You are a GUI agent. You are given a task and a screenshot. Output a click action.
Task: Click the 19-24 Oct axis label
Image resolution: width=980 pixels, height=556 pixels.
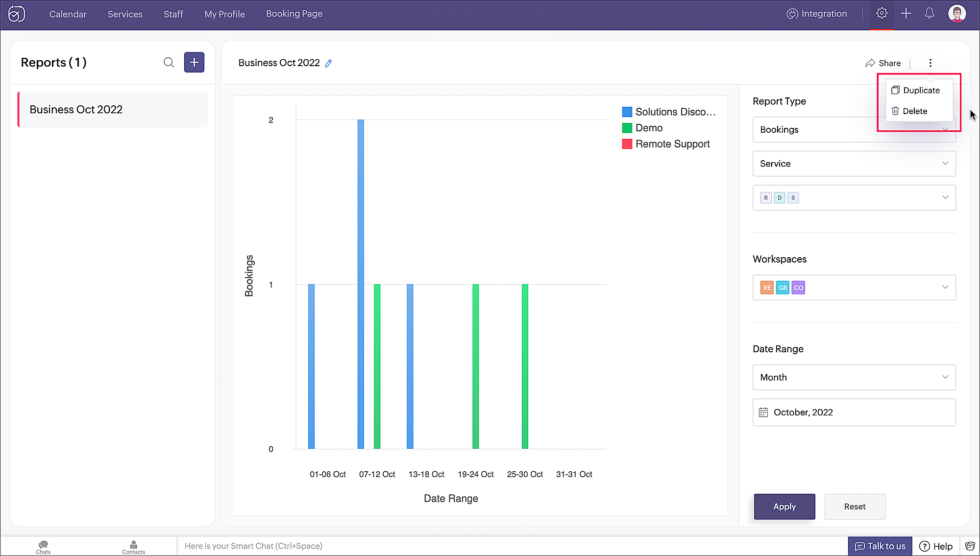(476, 475)
